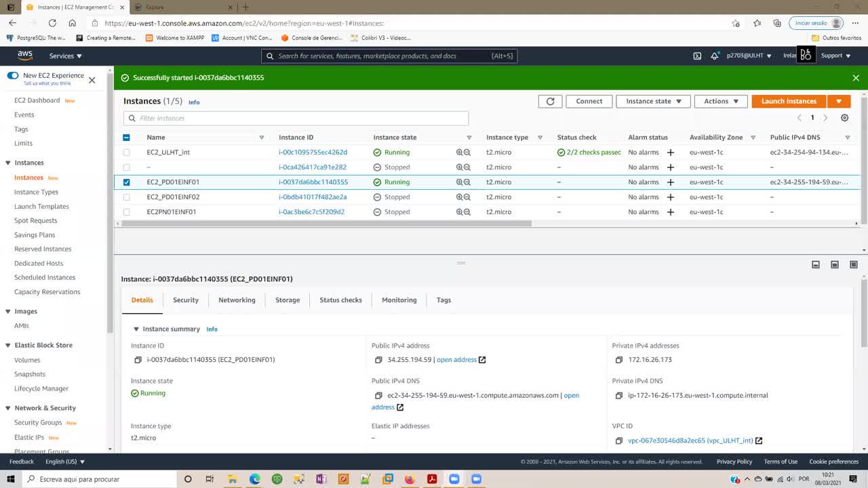The image size is (868, 488).
Task: Add alarm for EC2_ULHT_int with plus icon
Action: (671, 152)
